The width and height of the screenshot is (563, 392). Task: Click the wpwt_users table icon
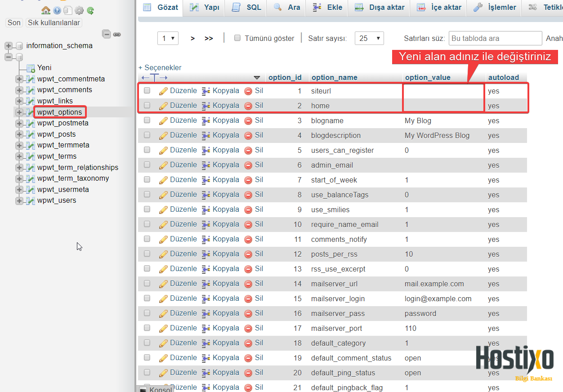click(x=31, y=200)
